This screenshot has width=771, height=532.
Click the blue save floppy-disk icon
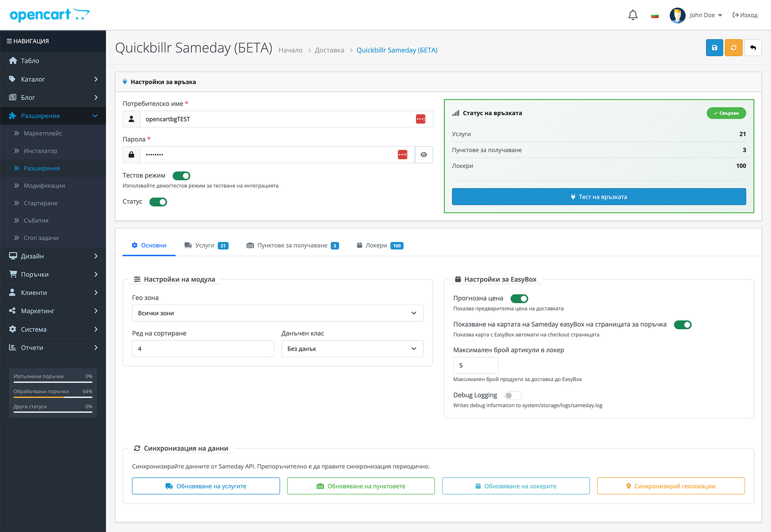(x=714, y=48)
